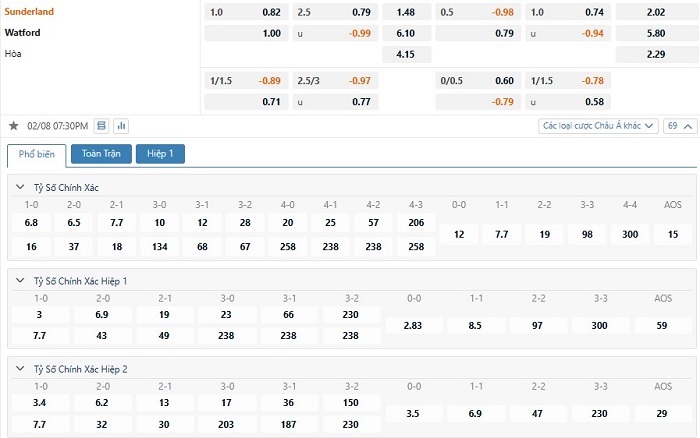Pick Watford win odds 6.10

406,33
